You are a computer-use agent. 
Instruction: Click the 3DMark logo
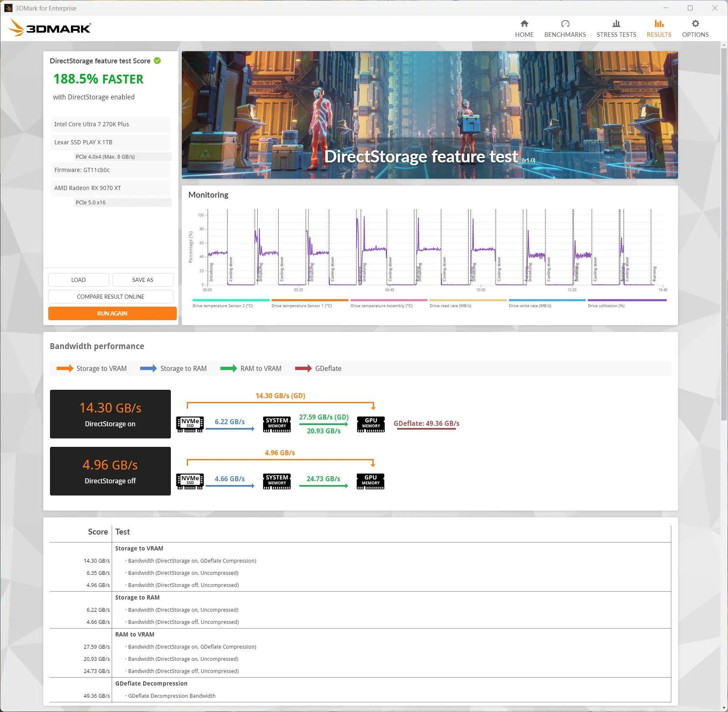(x=50, y=28)
